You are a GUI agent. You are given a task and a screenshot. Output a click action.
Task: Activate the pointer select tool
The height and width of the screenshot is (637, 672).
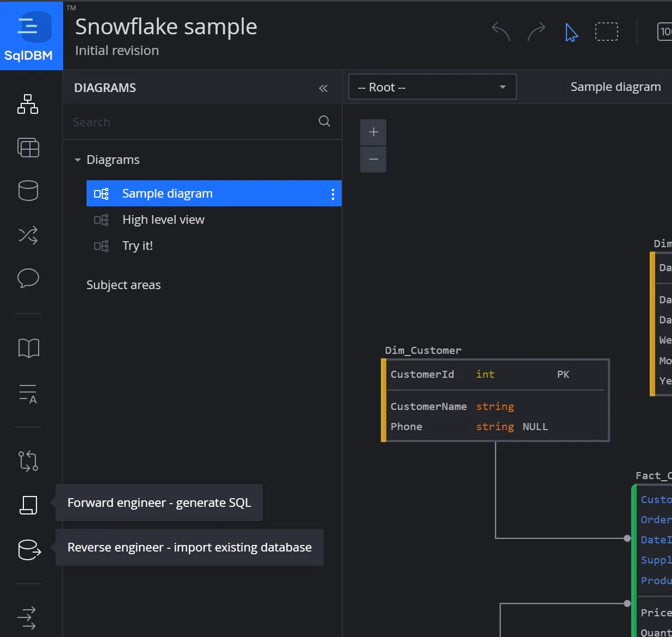click(x=571, y=33)
